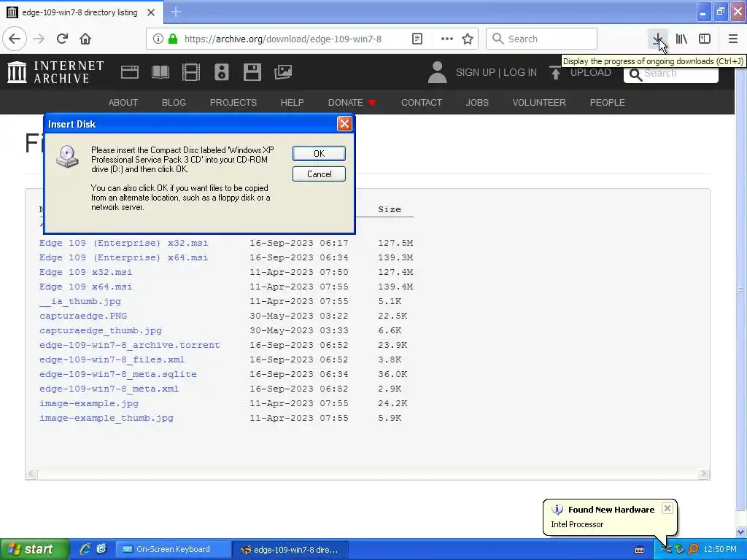747x560 pixels.
Task: Click LOG IN link
Action: click(520, 72)
